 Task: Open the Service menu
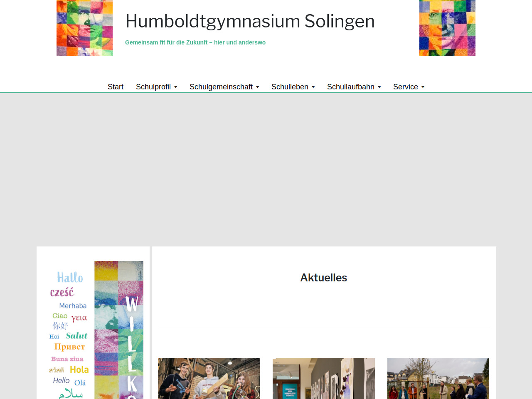(x=405, y=87)
